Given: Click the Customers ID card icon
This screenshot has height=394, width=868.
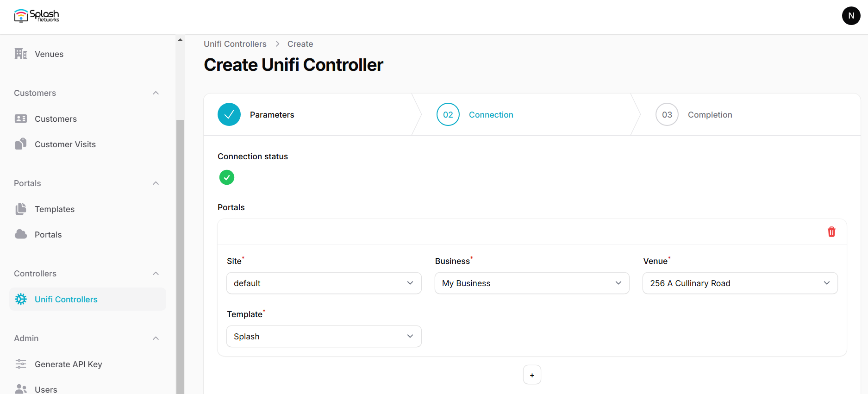Looking at the screenshot, I should pos(21,119).
